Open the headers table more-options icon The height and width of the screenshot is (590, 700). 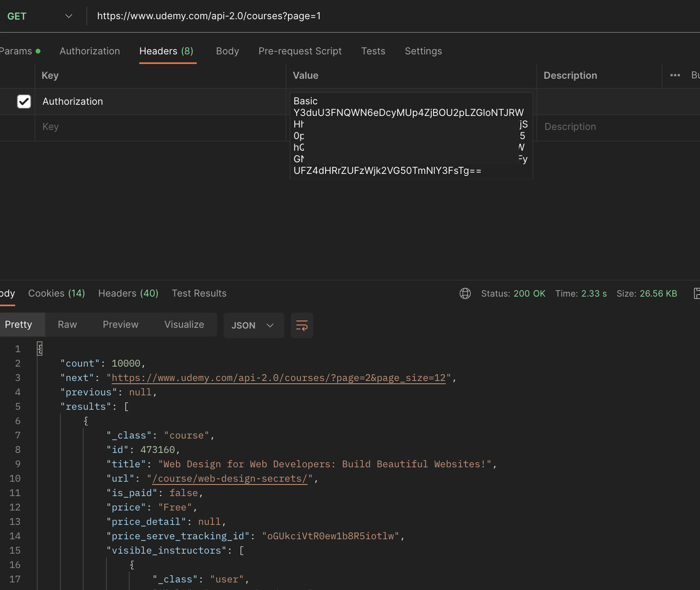pyautogui.click(x=675, y=75)
